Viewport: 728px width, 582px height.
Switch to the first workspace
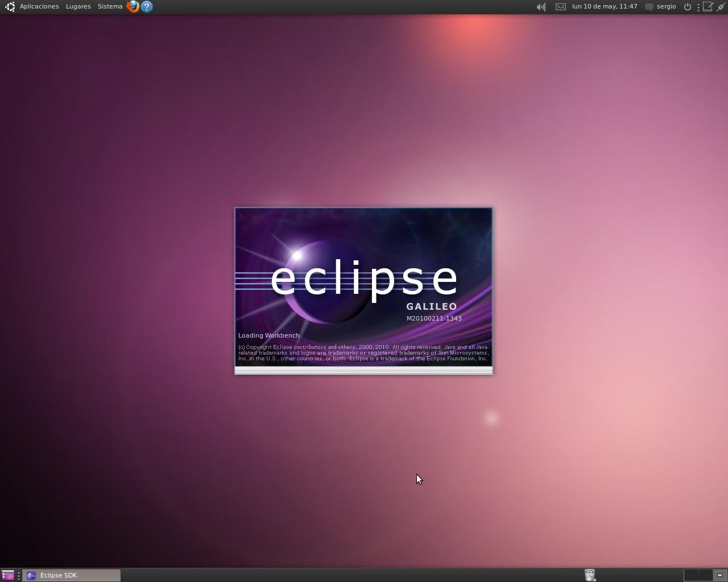[x=690, y=575]
